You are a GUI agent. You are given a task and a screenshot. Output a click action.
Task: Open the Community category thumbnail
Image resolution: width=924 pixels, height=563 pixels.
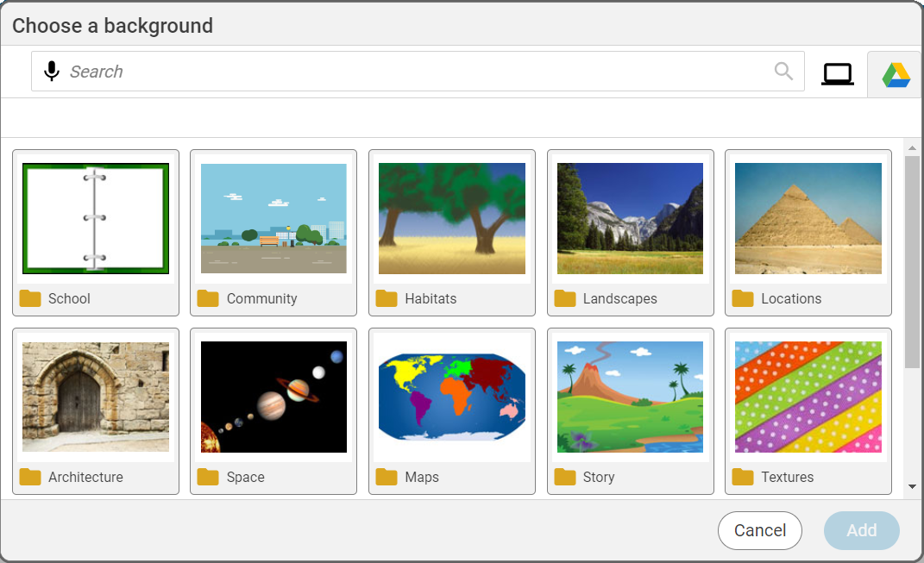pos(273,217)
